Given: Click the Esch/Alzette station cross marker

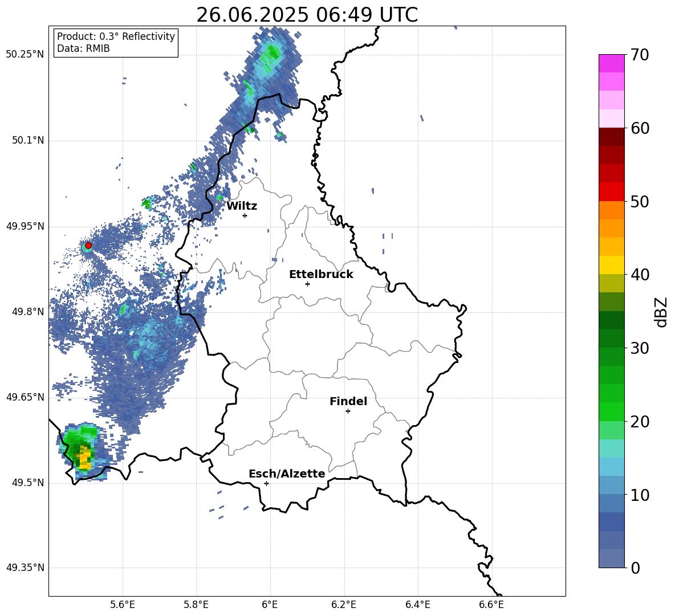Looking at the screenshot, I should click(x=266, y=483).
